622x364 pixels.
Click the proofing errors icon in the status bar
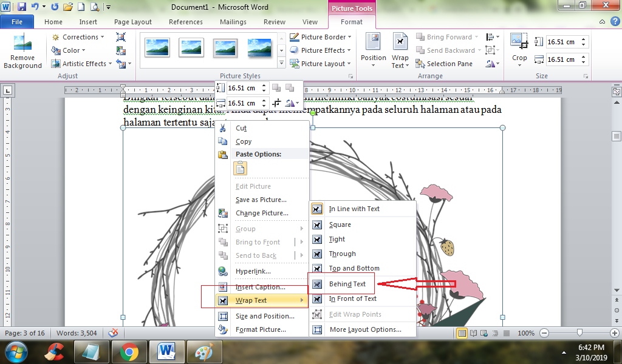(x=114, y=332)
